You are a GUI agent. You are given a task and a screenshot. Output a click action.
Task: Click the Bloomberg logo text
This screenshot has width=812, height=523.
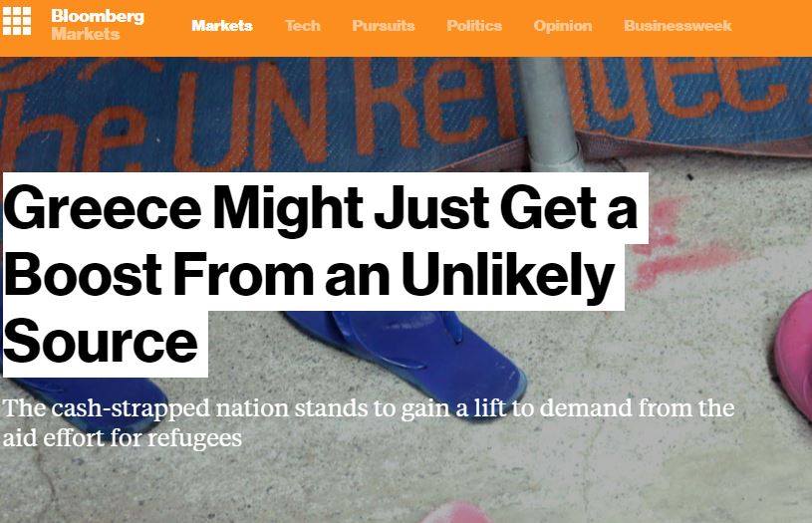[98, 16]
